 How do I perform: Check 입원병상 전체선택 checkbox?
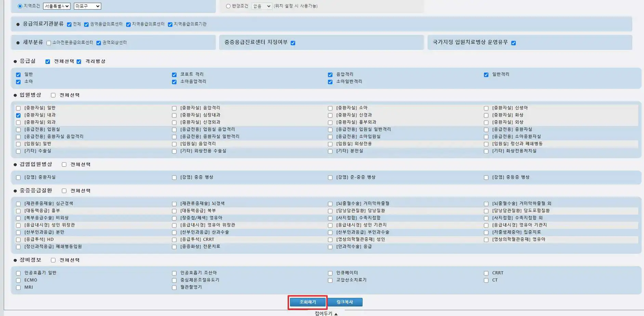pos(53,95)
